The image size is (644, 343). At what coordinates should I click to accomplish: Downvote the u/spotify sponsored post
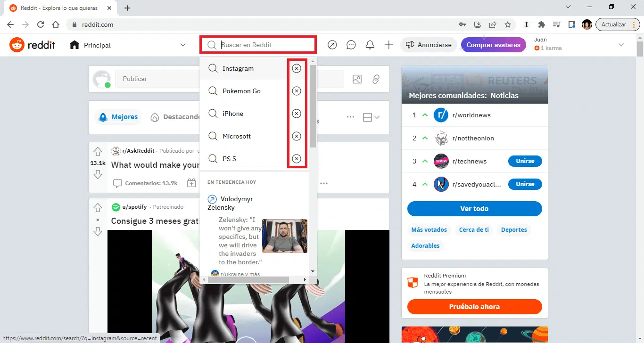point(98,231)
